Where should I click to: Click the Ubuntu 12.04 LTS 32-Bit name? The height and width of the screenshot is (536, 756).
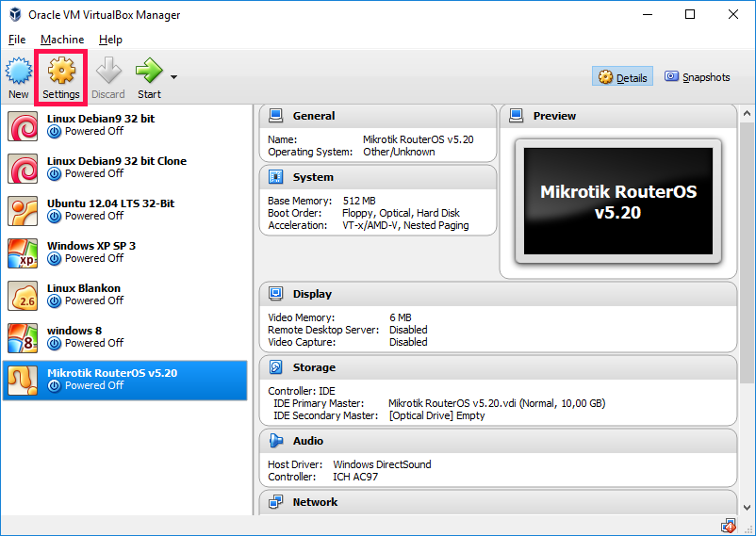[111, 203]
